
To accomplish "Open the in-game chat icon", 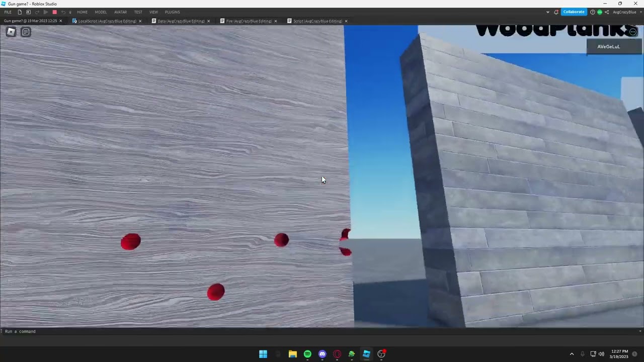I will [26, 32].
